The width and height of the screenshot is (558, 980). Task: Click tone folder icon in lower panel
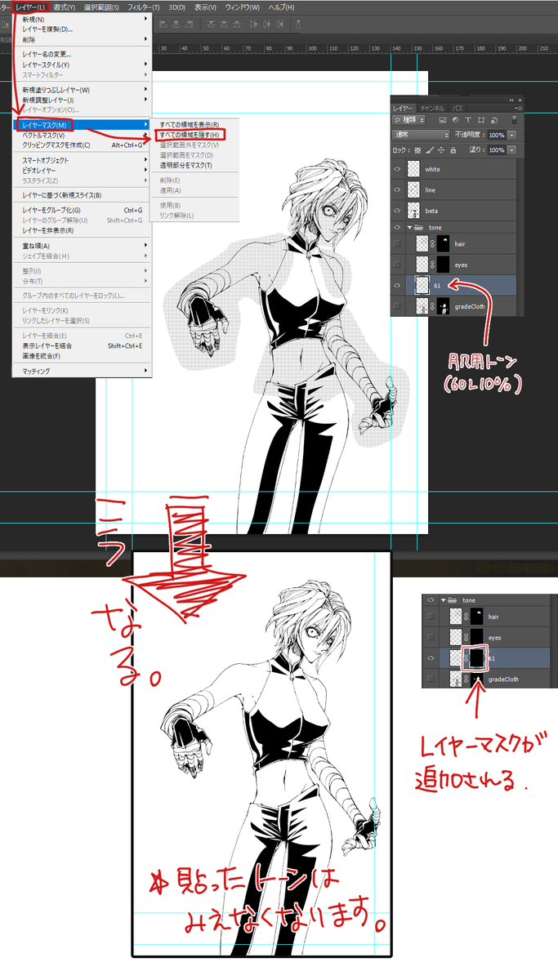coord(453,600)
